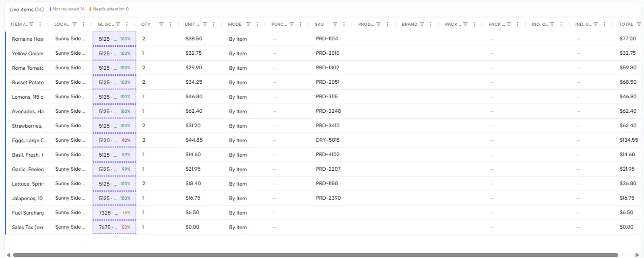Viewport: 644px width, 258px height.
Task: Filter the second PACK column
Action: point(509,24)
